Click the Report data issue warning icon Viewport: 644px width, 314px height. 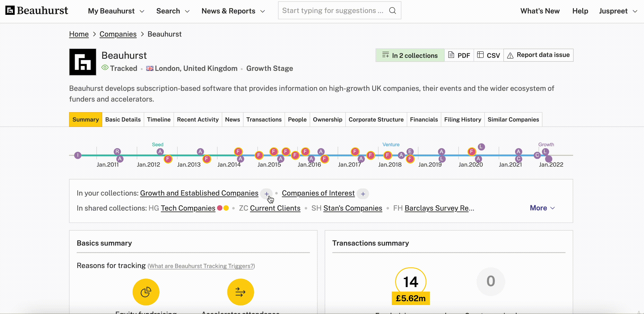(x=510, y=55)
